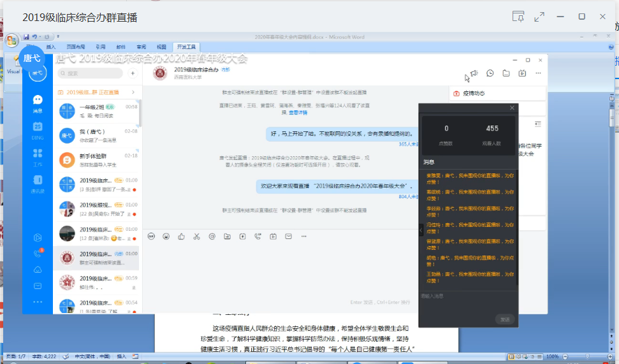Click the 100% zoom level in Word
The height and width of the screenshot is (364, 619).
(x=552, y=356)
